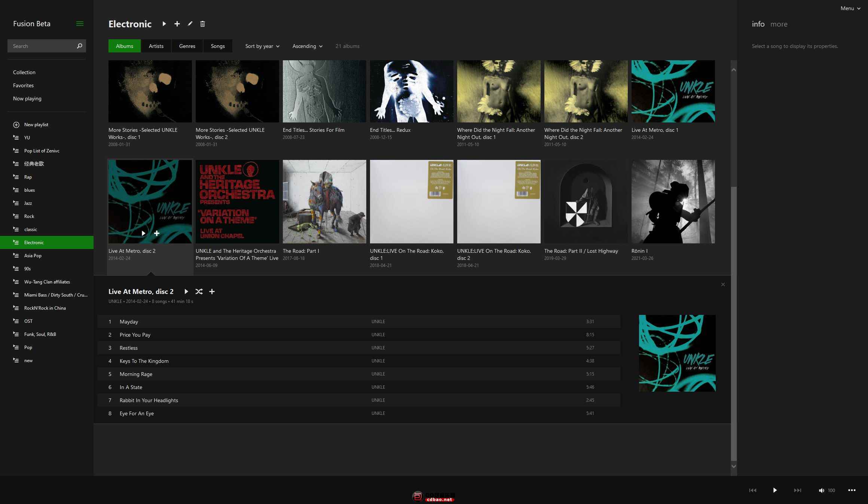
Task: Select the song Mayday
Action: coord(359,322)
